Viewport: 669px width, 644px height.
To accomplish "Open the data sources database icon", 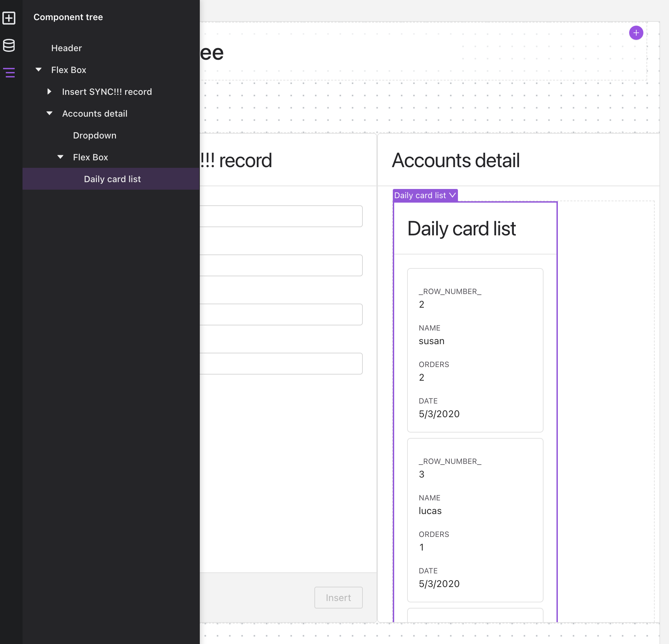I will [x=9, y=45].
